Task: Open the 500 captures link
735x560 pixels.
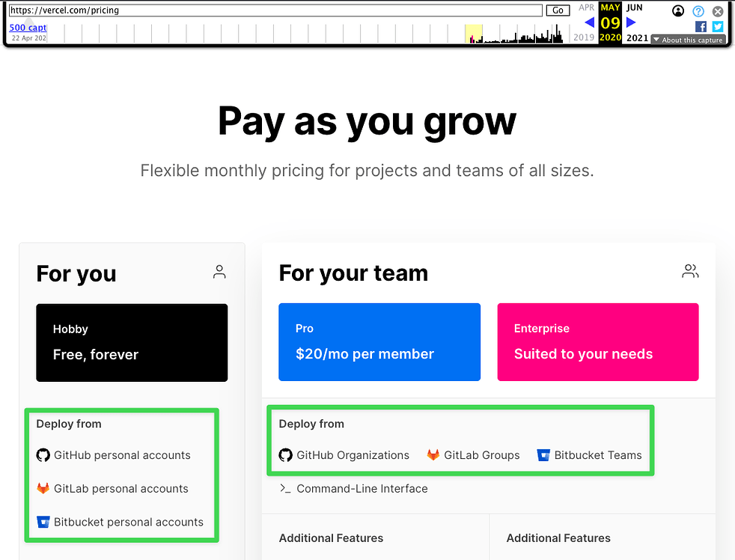Action: point(28,28)
